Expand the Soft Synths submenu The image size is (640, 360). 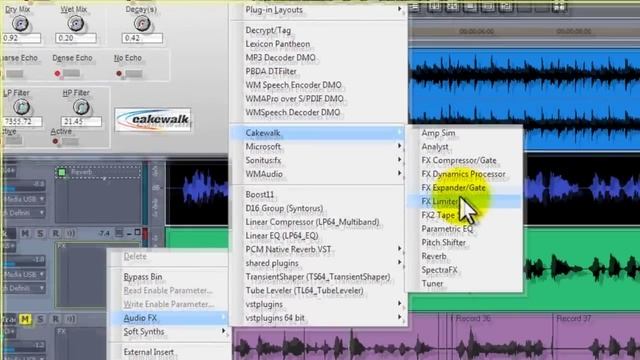pos(169,331)
